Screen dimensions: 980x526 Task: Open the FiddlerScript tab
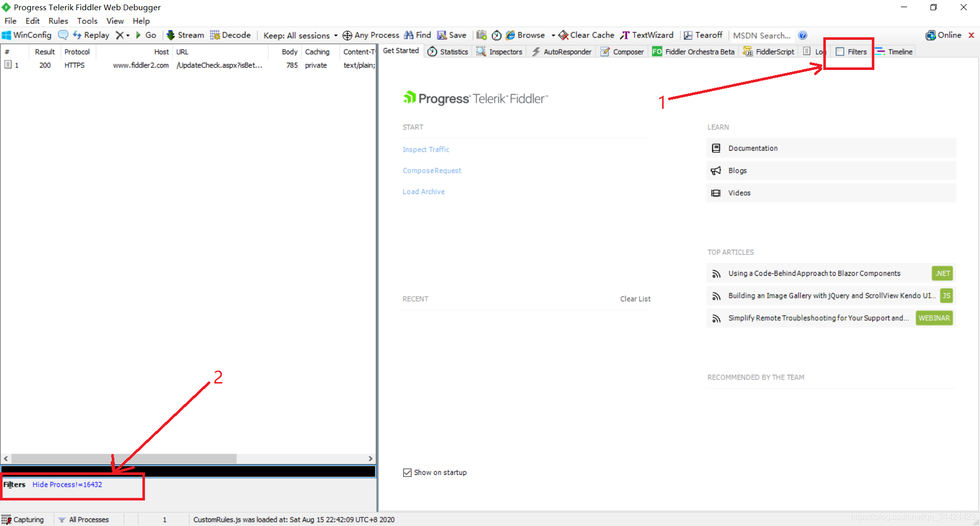pos(769,52)
